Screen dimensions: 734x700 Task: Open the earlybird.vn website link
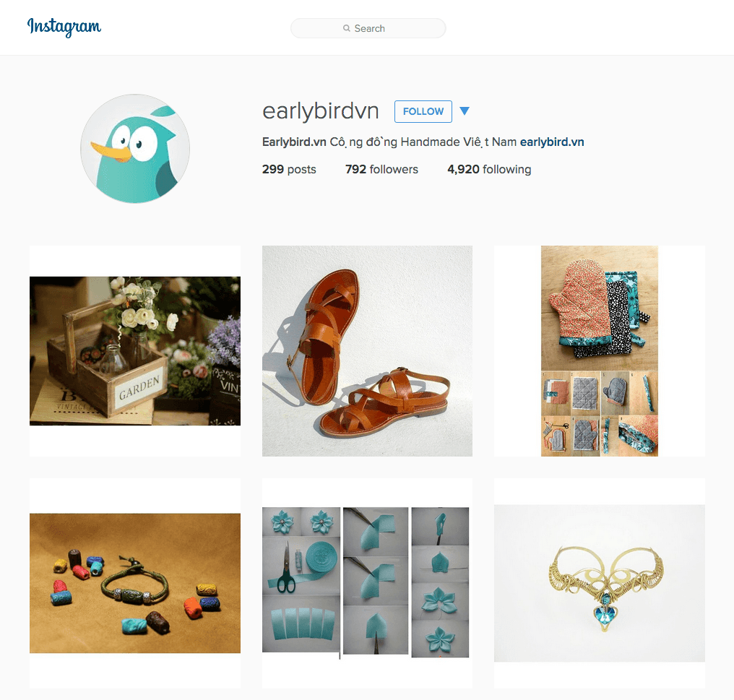(x=552, y=142)
